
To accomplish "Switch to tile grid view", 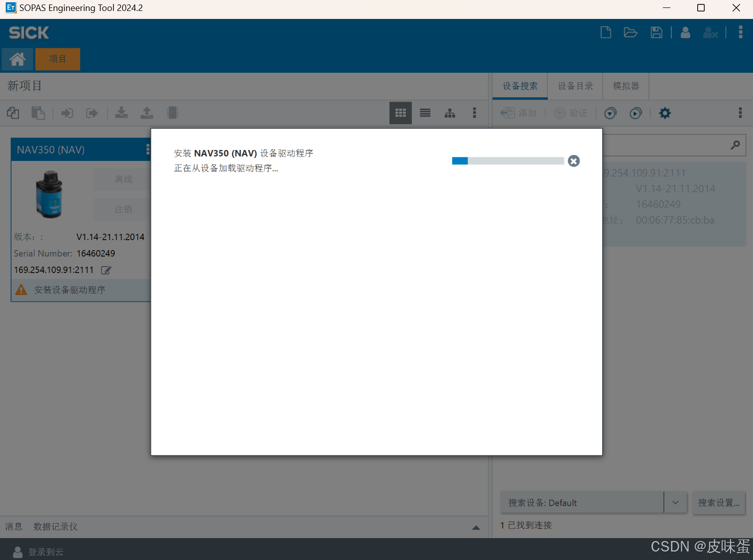I will 400,113.
